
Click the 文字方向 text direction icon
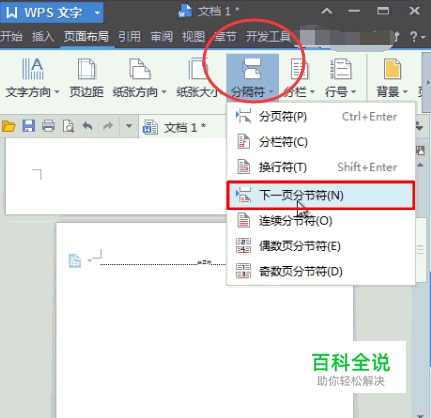(x=33, y=69)
